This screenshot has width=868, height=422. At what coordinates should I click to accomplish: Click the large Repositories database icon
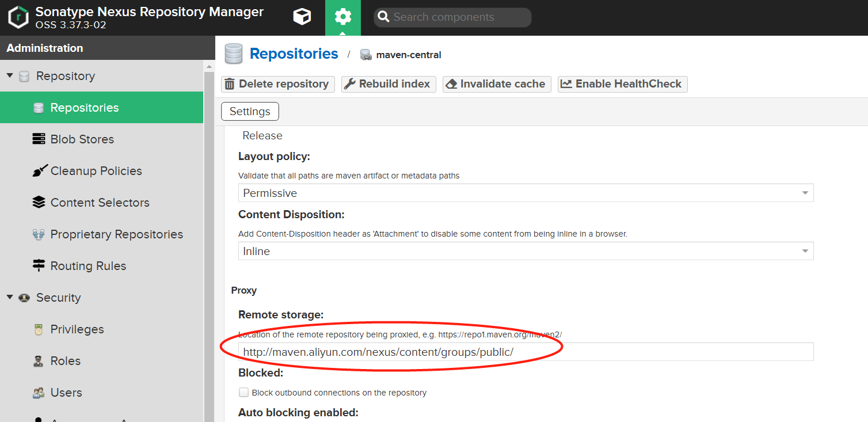coord(234,54)
